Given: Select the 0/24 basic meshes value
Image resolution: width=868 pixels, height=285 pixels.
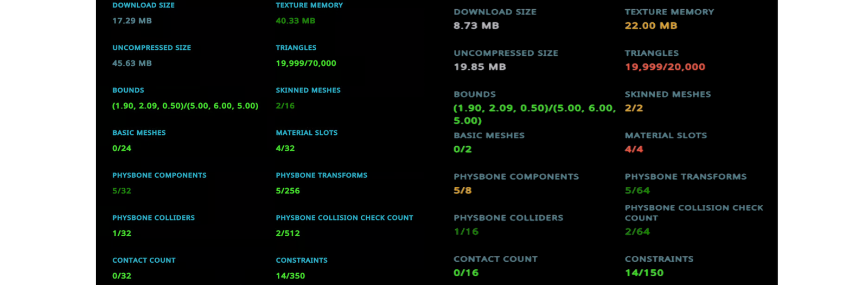Looking at the screenshot, I should (x=122, y=148).
